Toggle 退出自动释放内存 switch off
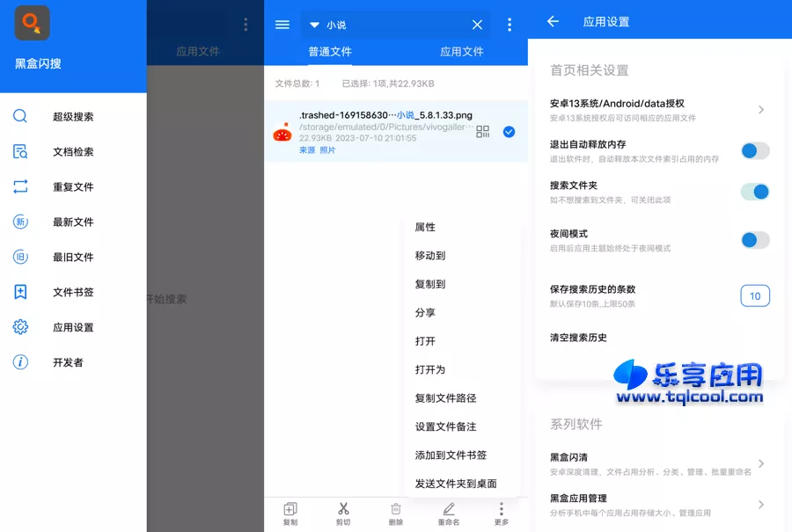This screenshot has width=792, height=532. 754,150
